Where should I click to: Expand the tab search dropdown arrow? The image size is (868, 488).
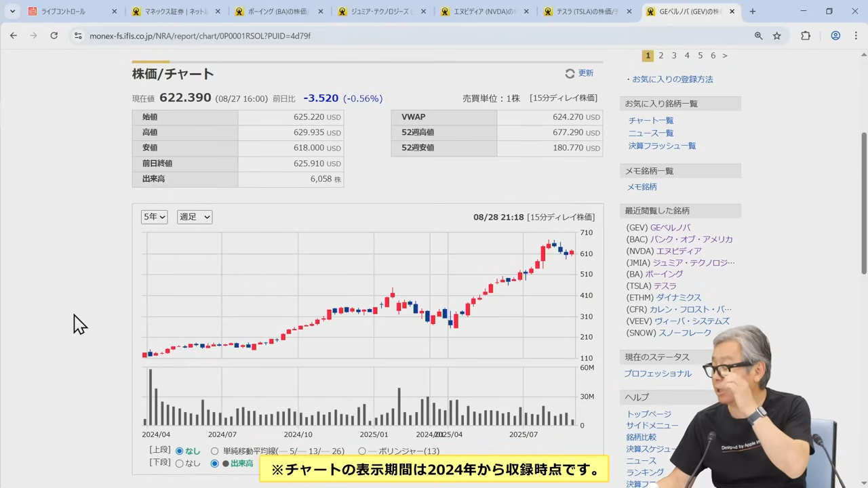pyautogui.click(x=12, y=12)
